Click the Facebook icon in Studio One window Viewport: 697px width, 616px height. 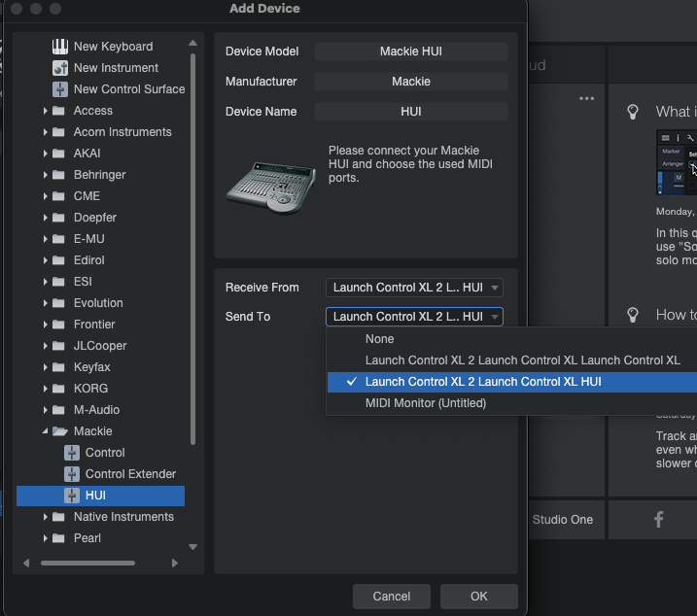(659, 519)
